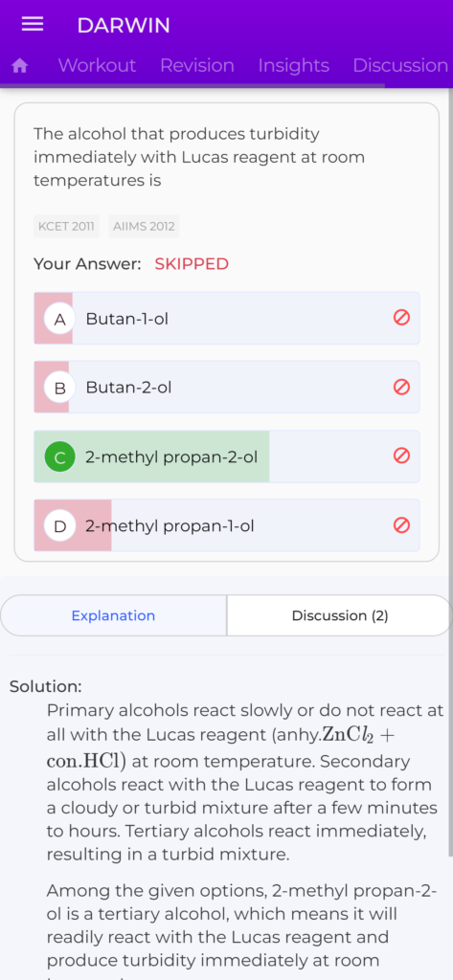
Task: Open the Discussion (2) section
Action: 340,615
